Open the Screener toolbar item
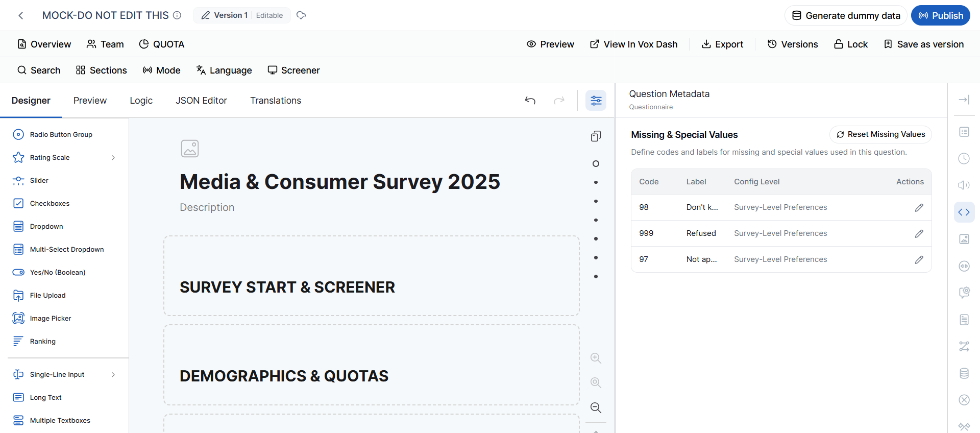Screen dimensions: 980x433 coord(293,70)
